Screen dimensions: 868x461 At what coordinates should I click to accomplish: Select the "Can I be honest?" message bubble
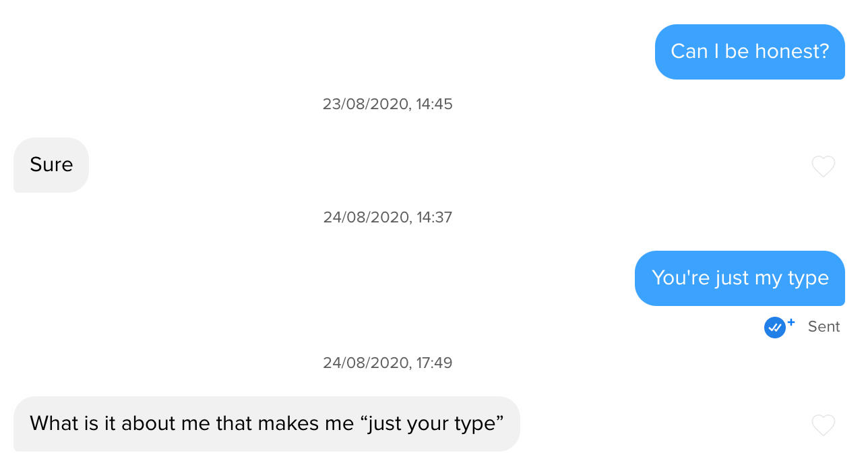(x=749, y=52)
